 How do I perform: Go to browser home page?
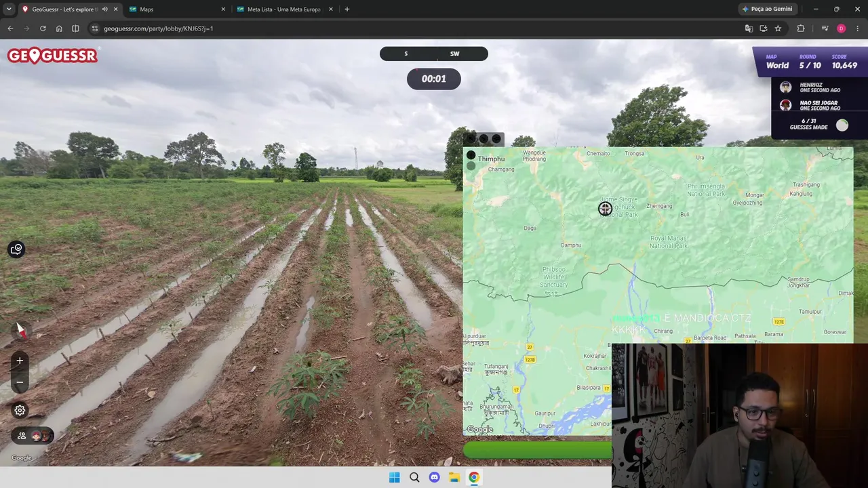tap(59, 28)
